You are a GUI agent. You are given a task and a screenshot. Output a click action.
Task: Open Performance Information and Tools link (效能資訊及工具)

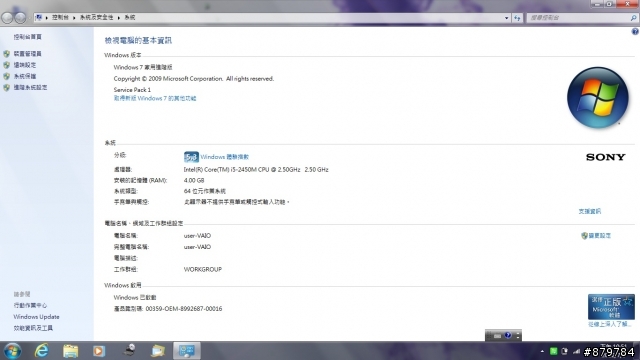pyautogui.click(x=33, y=328)
